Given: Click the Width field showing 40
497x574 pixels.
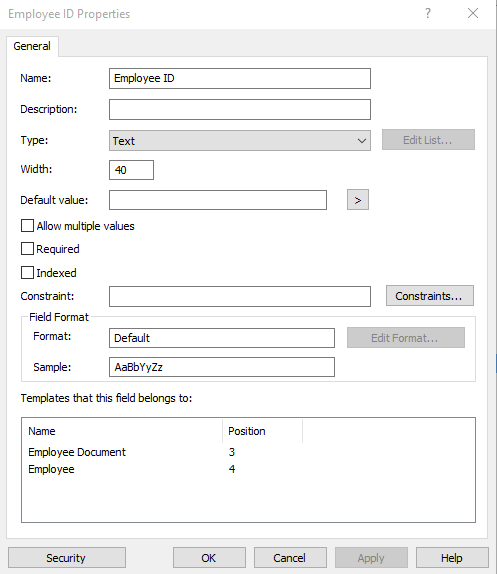Looking at the screenshot, I should coord(131,170).
